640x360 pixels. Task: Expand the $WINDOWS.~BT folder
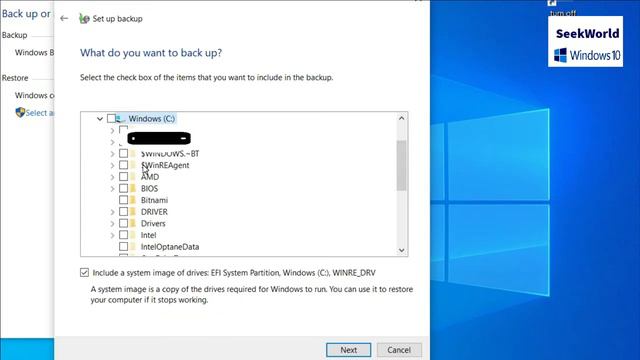112,154
